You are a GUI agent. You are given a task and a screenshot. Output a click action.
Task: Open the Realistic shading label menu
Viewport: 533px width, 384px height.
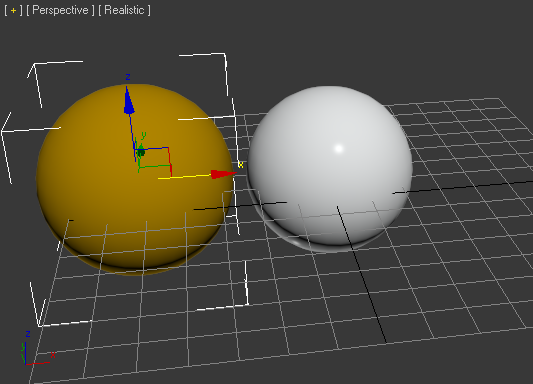pyautogui.click(x=124, y=10)
